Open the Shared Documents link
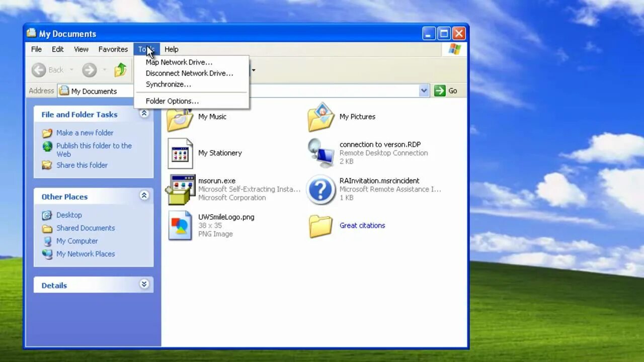The height and width of the screenshot is (362, 644). pyautogui.click(x=86, y=228)
